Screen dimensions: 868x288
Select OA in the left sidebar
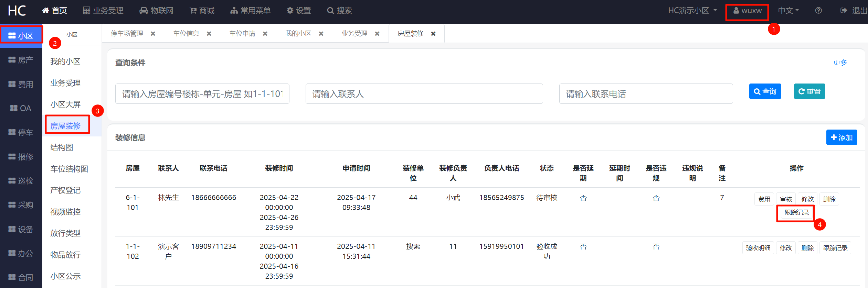(21, 108)
